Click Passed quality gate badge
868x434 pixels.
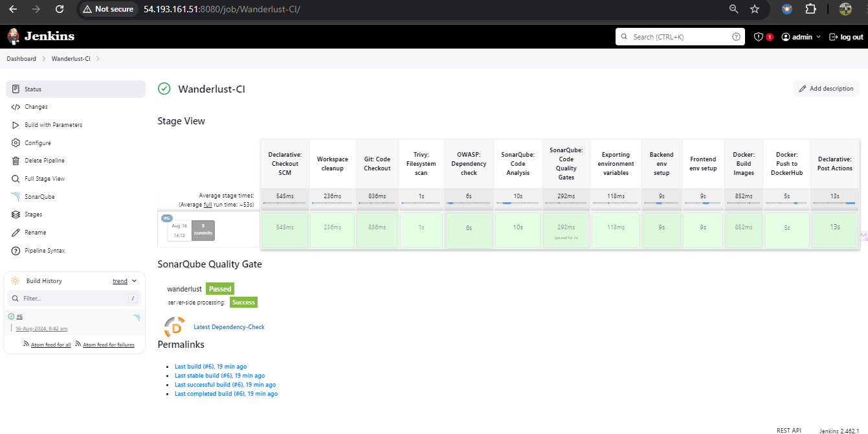(x=220, y=289)
